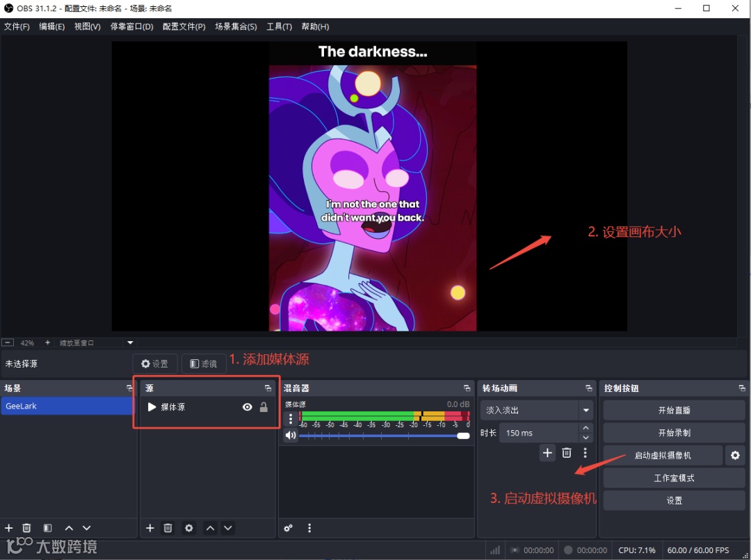
Task: Click source toolbar 滤镜 button
Action: [x=204, y=364]
